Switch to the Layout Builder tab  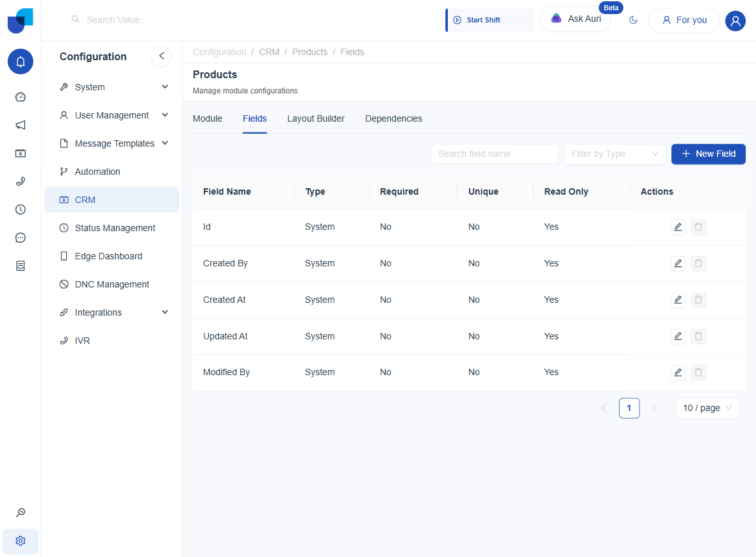(316, 118)
